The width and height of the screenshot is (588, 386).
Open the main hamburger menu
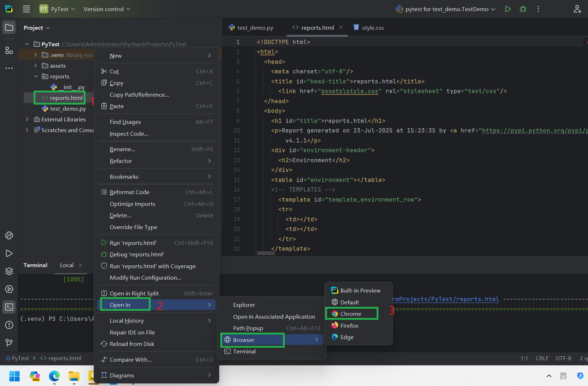[x=26, y=9]
